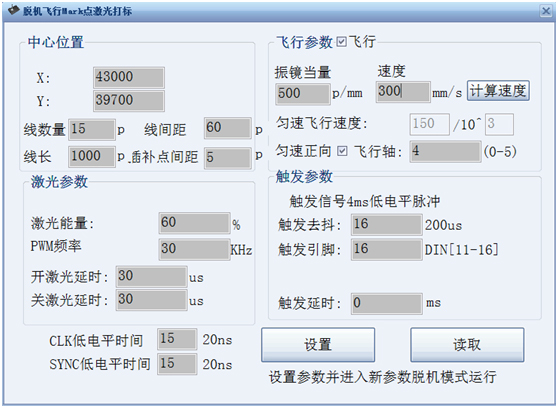Image resolution: width=558 pixels, height=408 pixels.
Task: Focus the 开激光延时 input field
Action: (151, 276)
